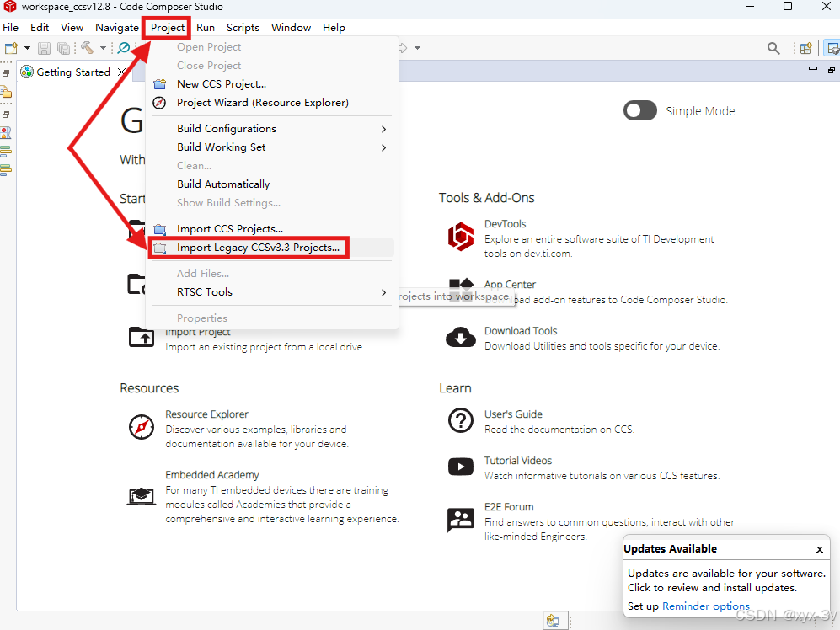Image resolution: width=840 pixels, height=630 pixels.
Task: Close the Getting Started tab
Action: pos(121,72)
